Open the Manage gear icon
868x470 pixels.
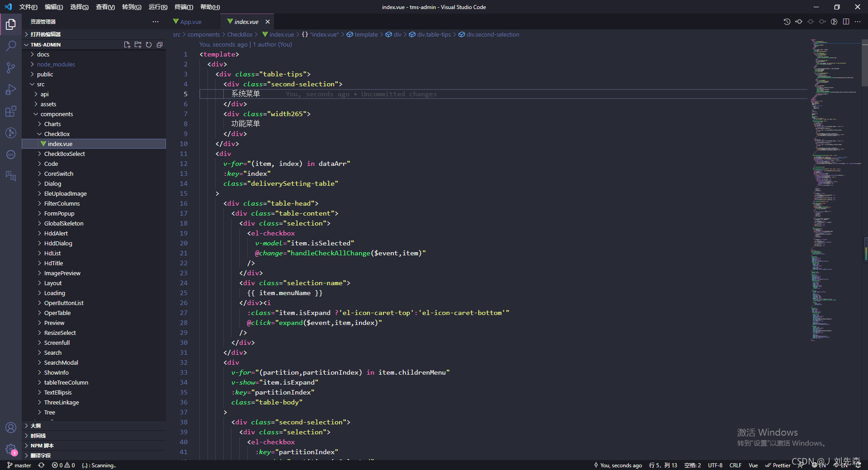point(11,449)
